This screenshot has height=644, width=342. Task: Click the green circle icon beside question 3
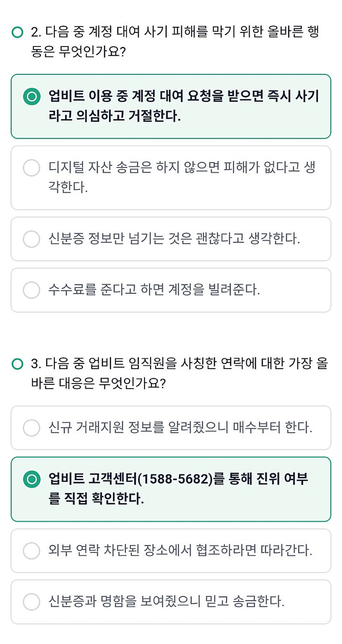(x=17, y=364)
